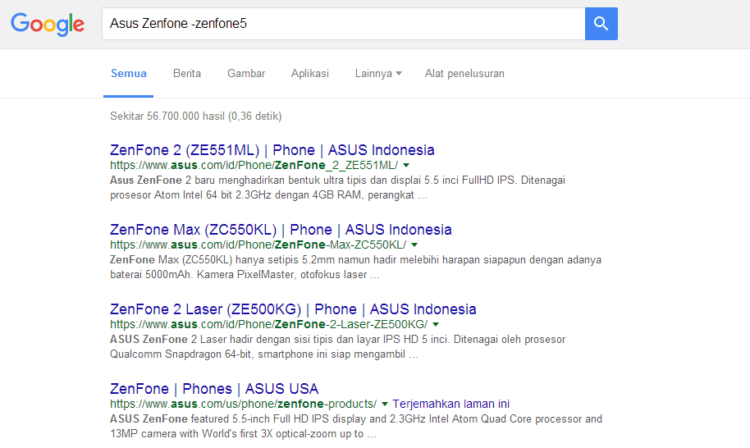This screenshot has width=750, height=448.
Task: Open Alat penelusuran search tools
Action: [464, 74]
